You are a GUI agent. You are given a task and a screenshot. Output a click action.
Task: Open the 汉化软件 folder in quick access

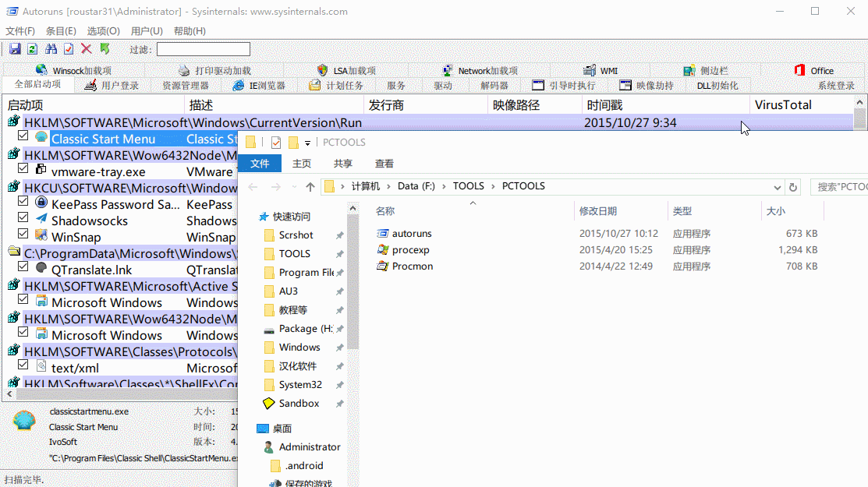click(x=298, y=366)
